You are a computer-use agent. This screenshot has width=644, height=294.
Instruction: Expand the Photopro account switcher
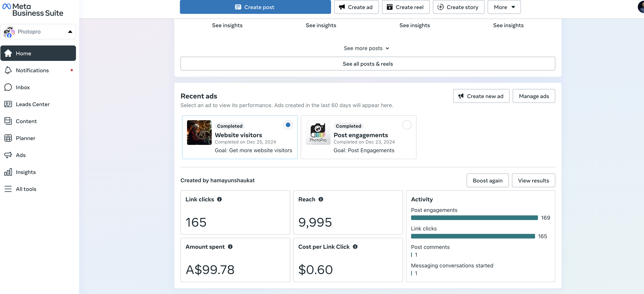(x=38, y=31)
